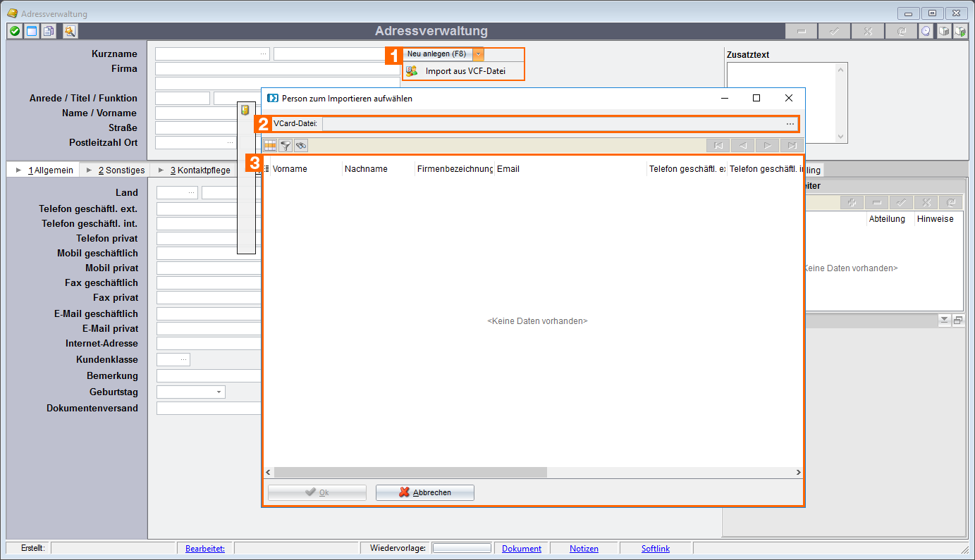Open the Bearbeitet link in the status bar
975x560 pixels.
(x=205, y=548)
